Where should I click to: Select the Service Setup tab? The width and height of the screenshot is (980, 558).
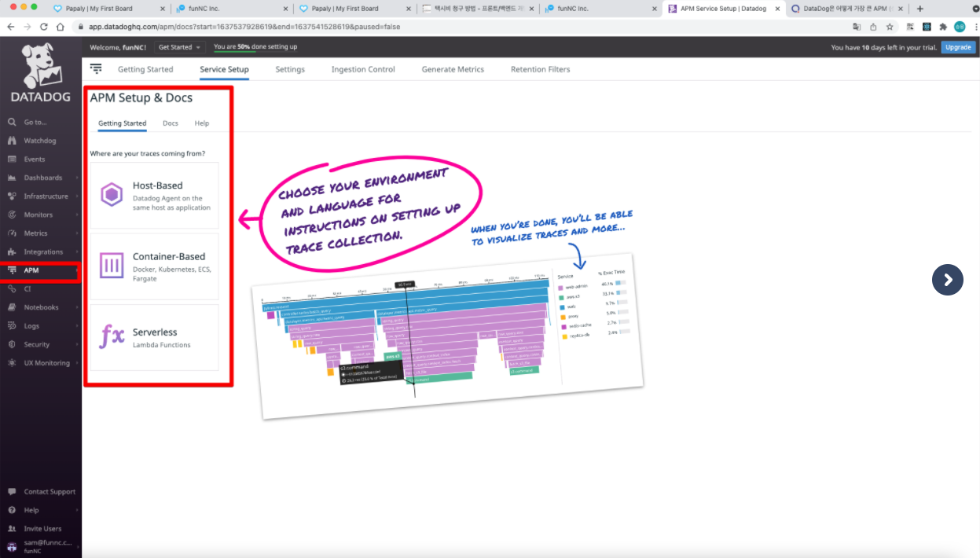(x=224, y=69)
